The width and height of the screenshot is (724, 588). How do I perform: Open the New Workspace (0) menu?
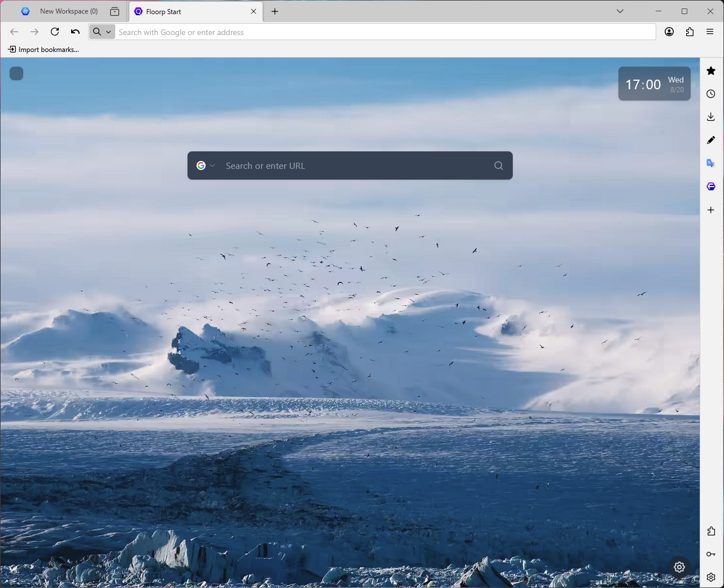tap(60, 11)
